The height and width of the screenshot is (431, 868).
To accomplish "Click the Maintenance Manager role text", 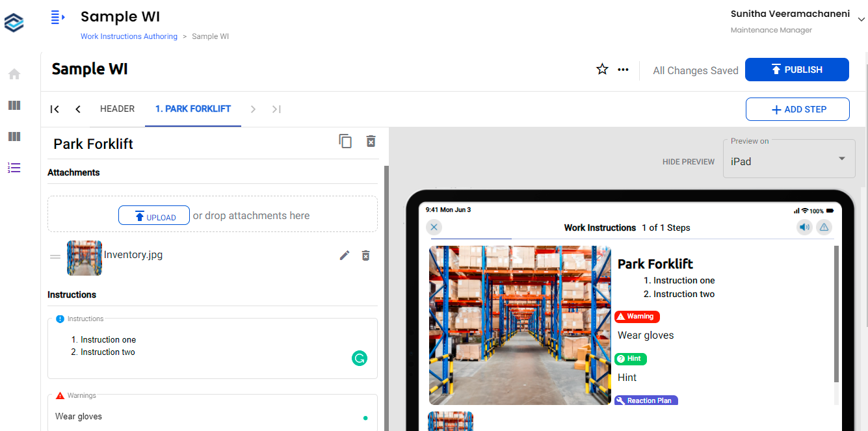I will click(x=771, y=30).
